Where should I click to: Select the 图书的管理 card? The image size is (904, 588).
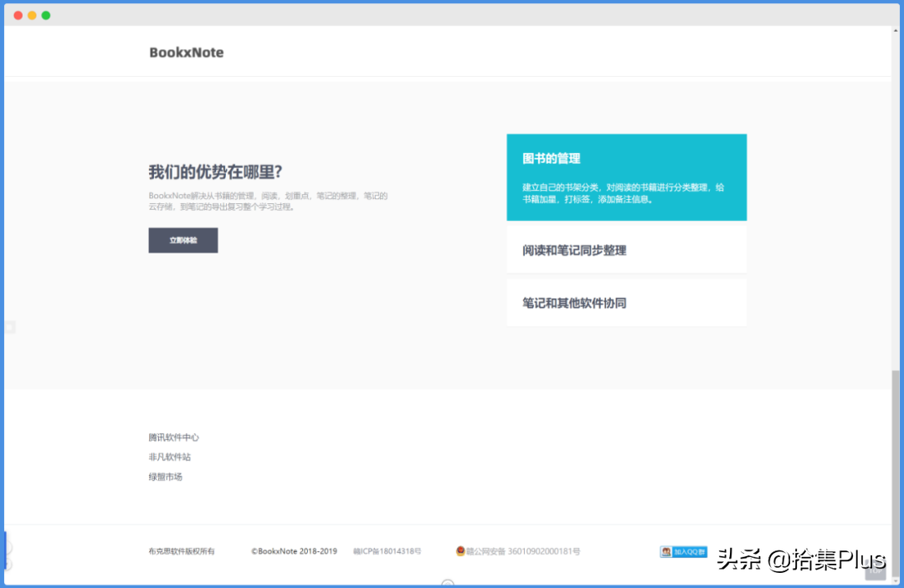[x=627, y=177]
